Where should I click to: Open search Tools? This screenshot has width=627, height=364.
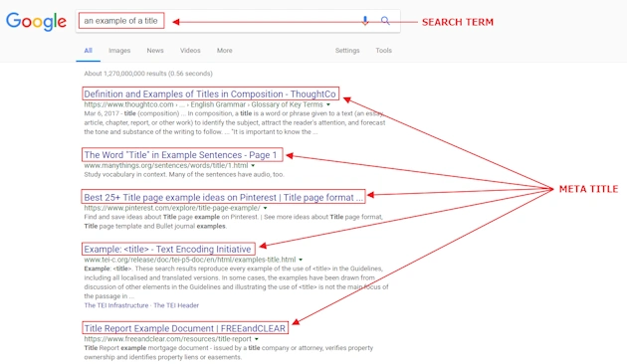point(383,51)
